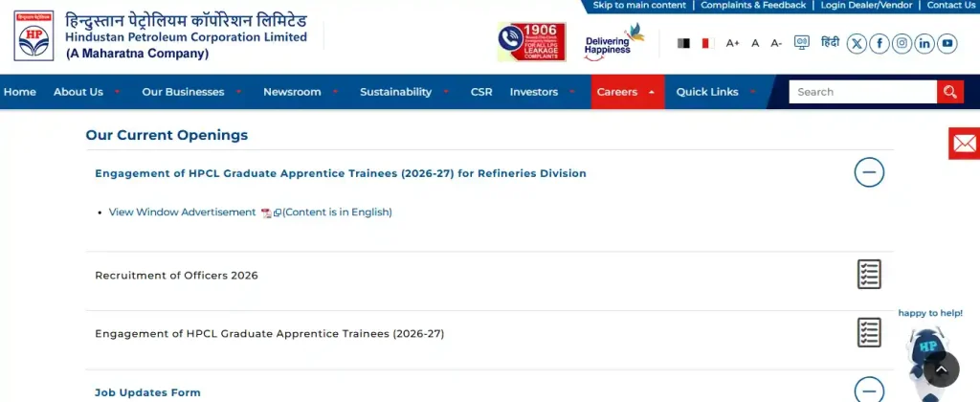Collapse the Refineries Division apprentice section
980x402 pixels.
coord(868,173)
